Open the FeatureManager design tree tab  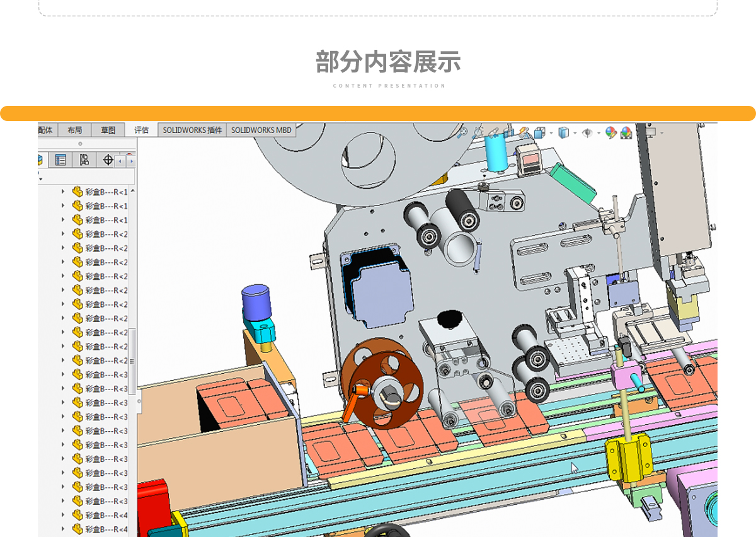(42, 159)
